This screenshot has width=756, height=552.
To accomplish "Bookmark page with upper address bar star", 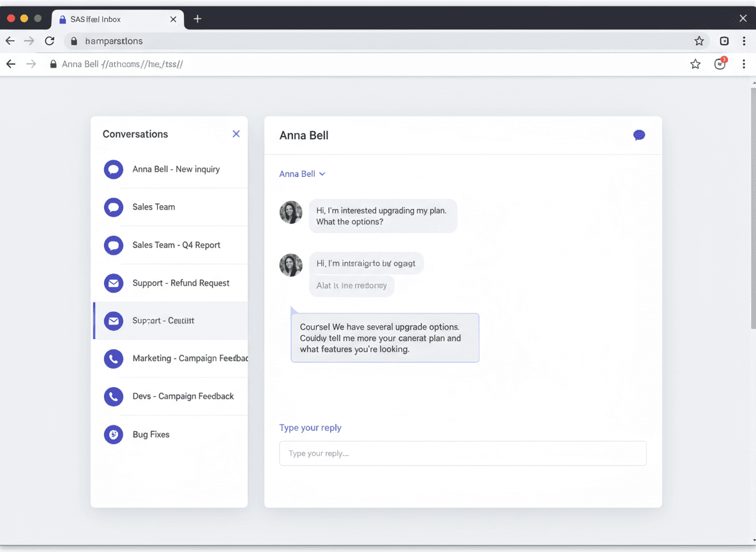I will [x=699, y=41].
